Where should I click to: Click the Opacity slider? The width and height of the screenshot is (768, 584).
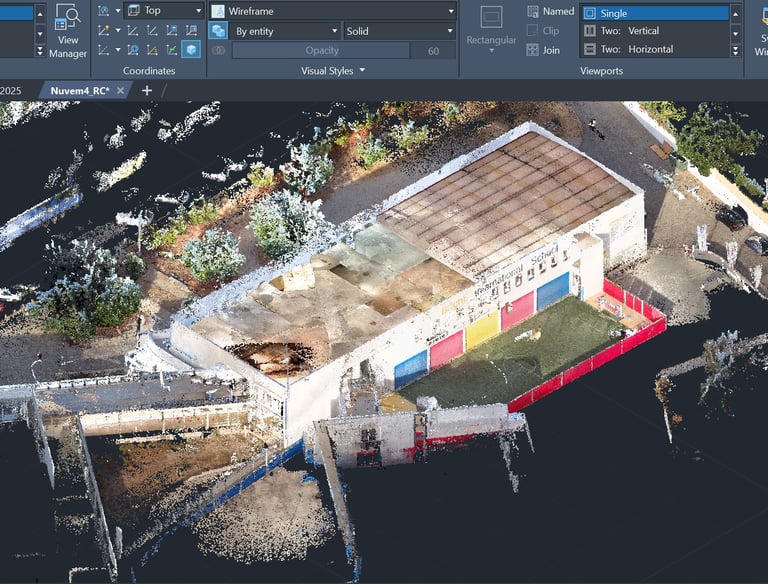[321, 50]
